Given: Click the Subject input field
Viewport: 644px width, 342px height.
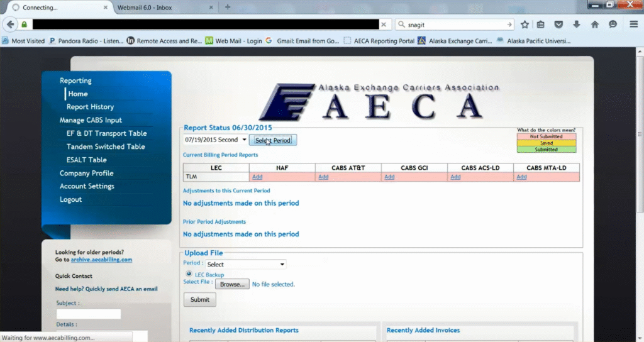Looking at the screenshot, I should pos(89,314).
